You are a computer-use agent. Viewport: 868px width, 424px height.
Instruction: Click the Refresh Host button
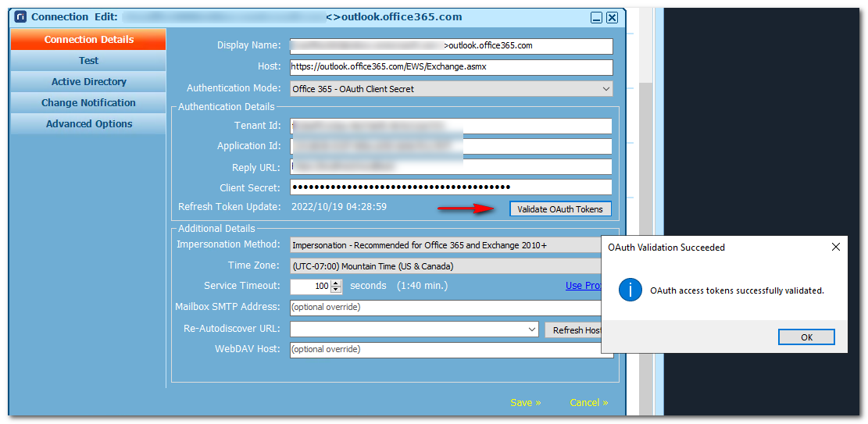click(573, 330)
